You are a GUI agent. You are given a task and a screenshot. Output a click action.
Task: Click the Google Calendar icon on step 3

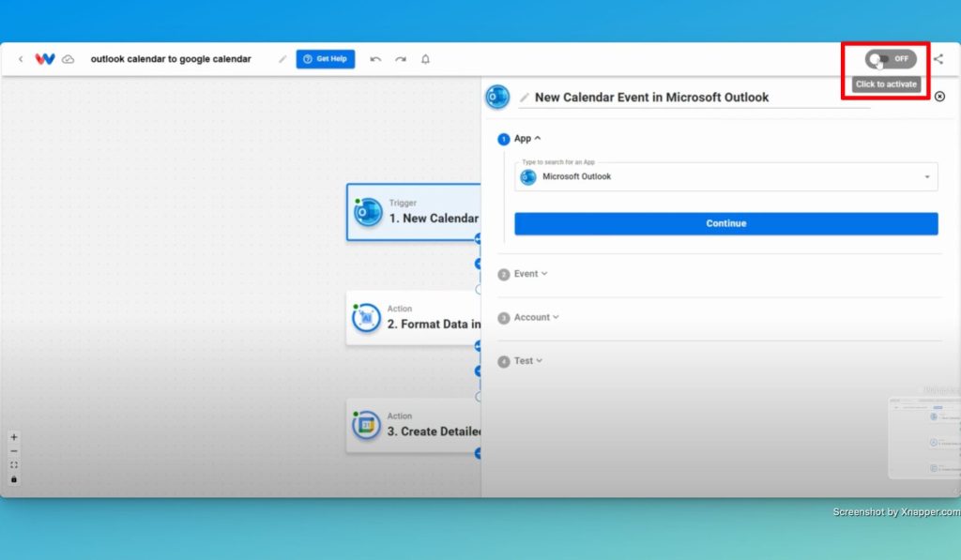[x=367, y=425]
